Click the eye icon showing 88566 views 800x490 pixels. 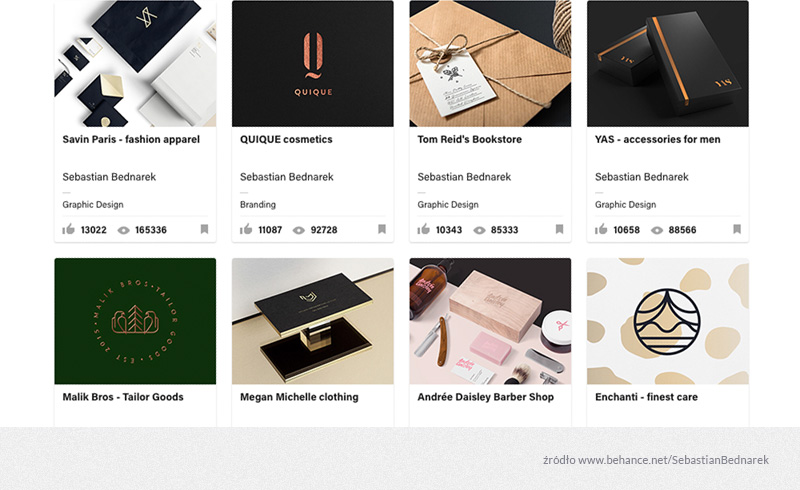pos(657,230)
